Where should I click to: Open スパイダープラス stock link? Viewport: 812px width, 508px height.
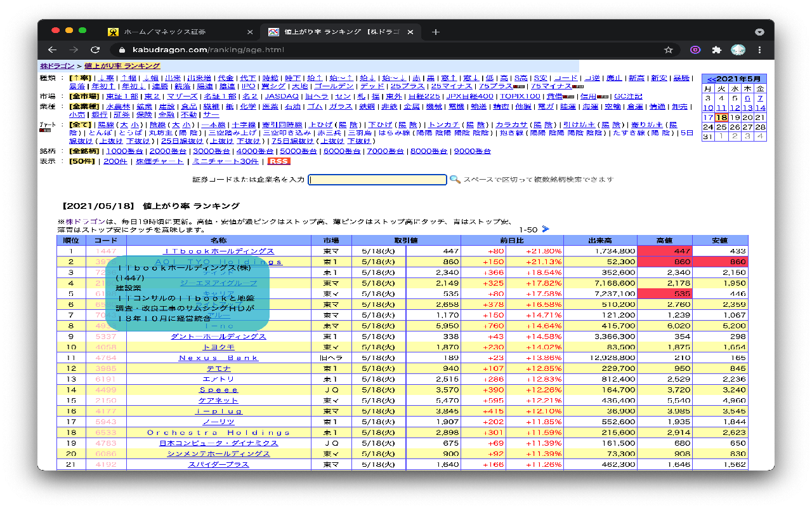(219, 464)
